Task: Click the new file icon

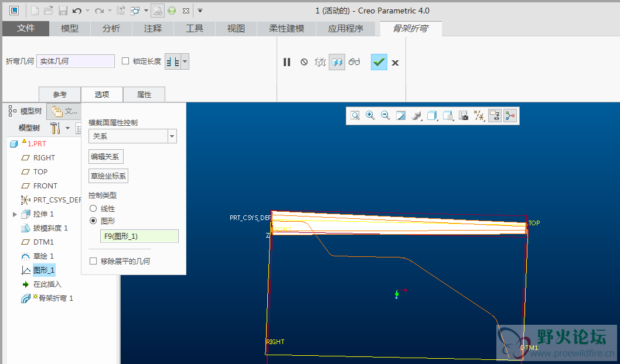Action: pyautogui.click(x=35, y=11)
